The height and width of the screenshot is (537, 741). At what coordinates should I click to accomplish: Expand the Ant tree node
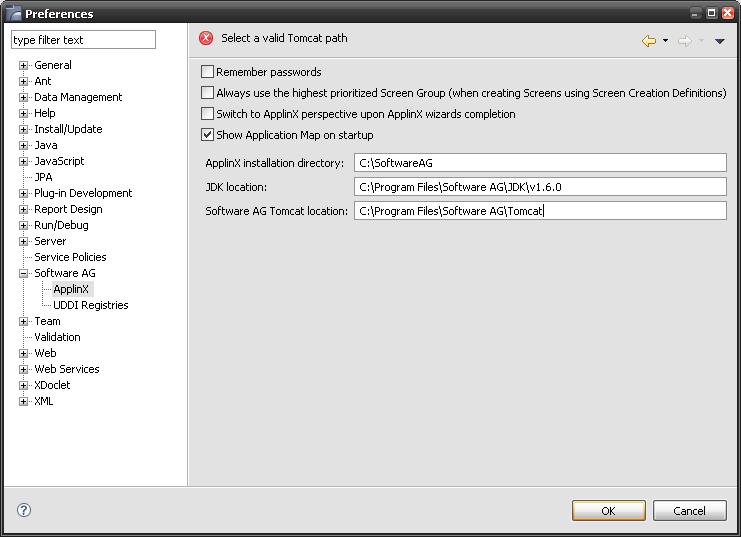[x=23, y=81]
